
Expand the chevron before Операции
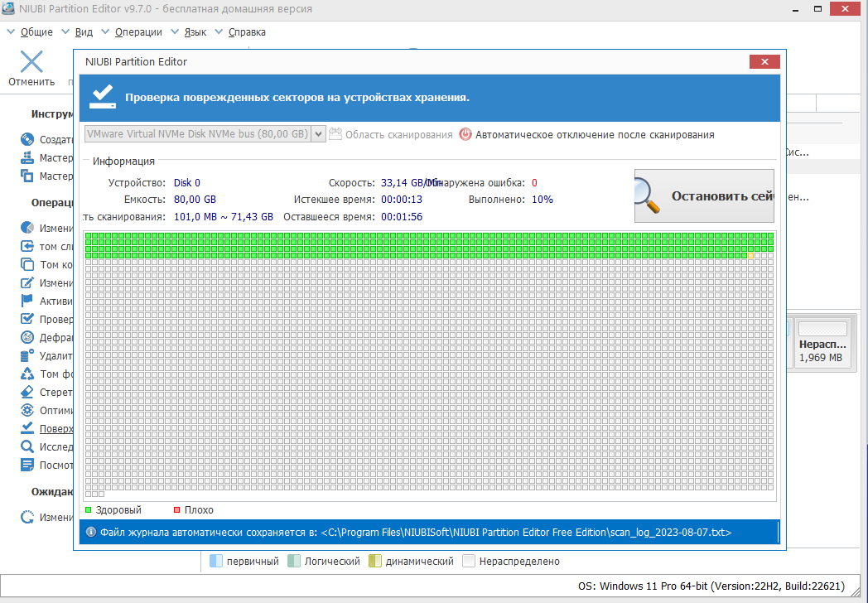pos(105,32)
